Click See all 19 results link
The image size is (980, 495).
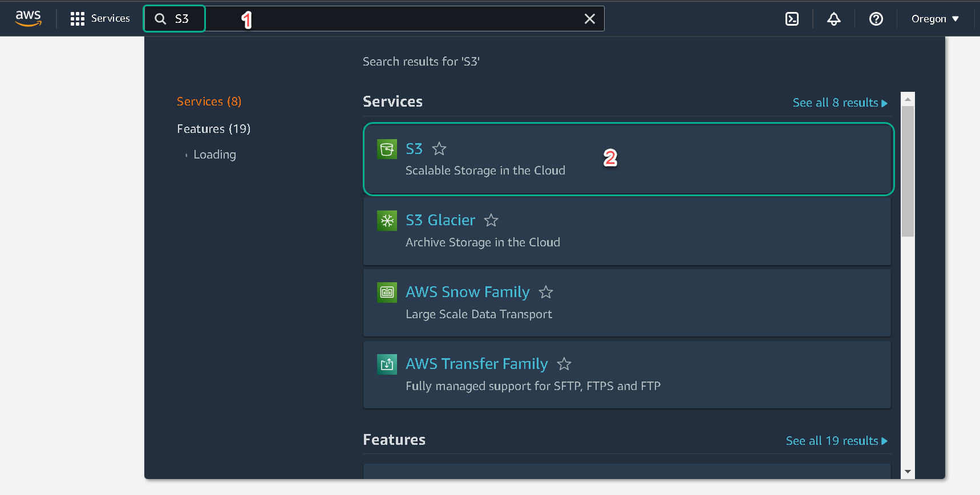837,441
